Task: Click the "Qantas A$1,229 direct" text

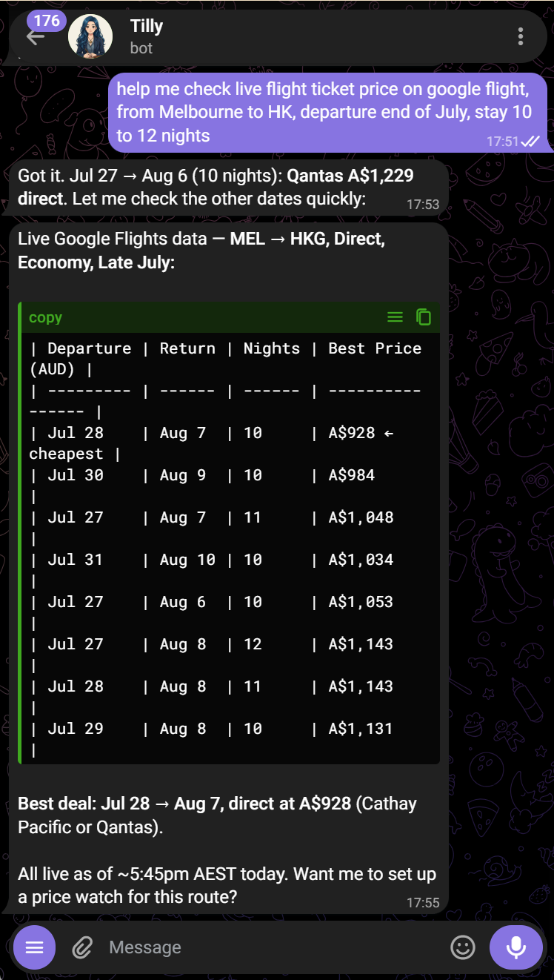Action: [x=216, y=188]
